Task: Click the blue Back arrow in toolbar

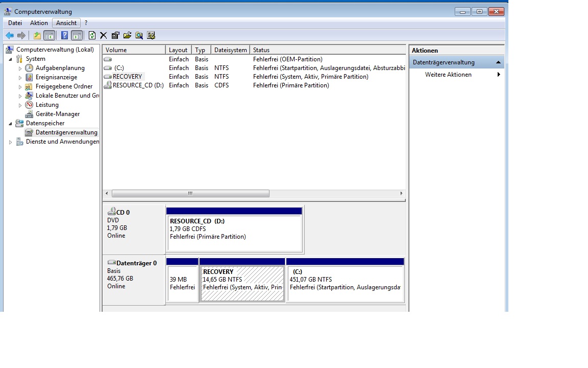Action: (x=10, y=36)
